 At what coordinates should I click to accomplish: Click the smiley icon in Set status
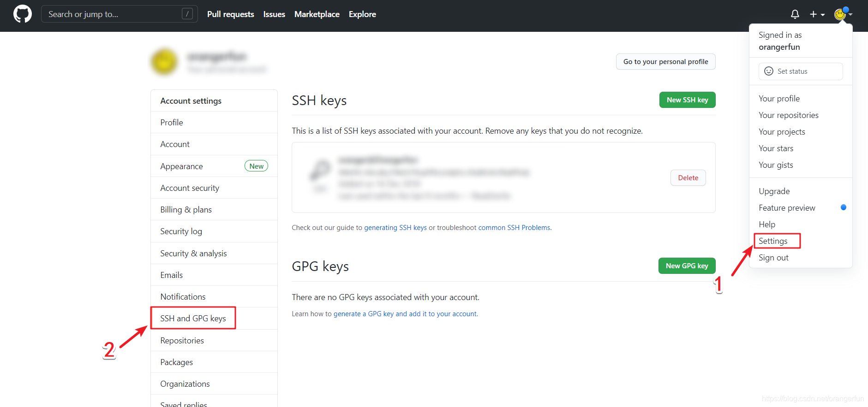[768, 71]
